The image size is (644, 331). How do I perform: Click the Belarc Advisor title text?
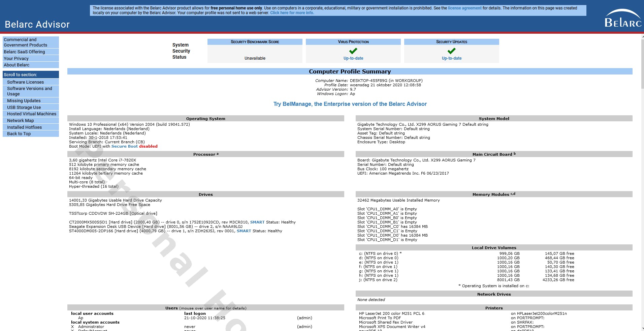point(37,24)
